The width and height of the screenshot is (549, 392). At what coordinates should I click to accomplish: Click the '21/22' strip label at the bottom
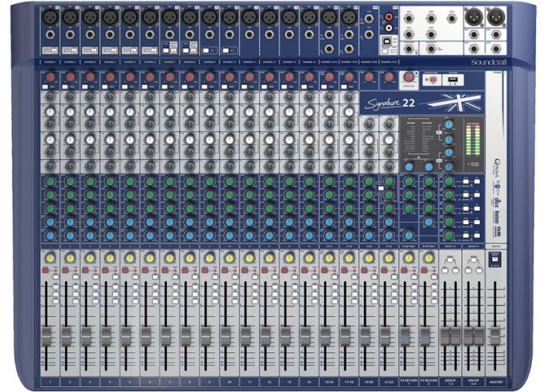point(389,382)
